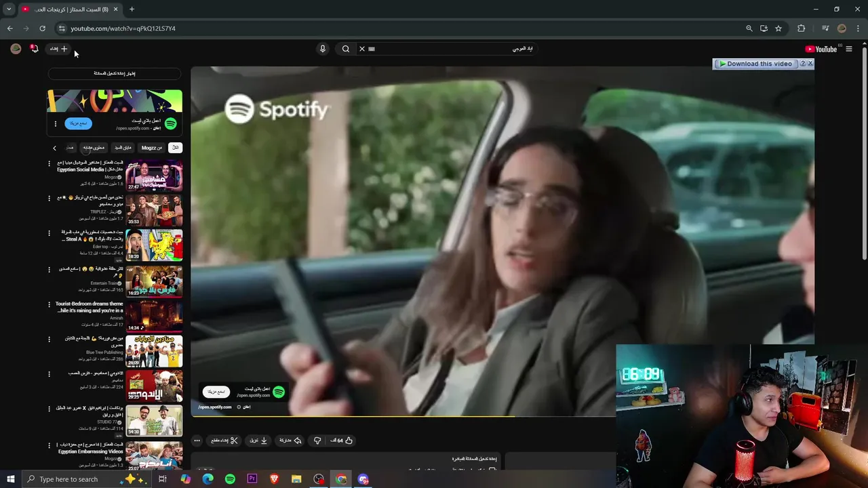Screen dimensions: 868x488
Task: Create a clip with the scissors button
Action: tap(224, 441)
